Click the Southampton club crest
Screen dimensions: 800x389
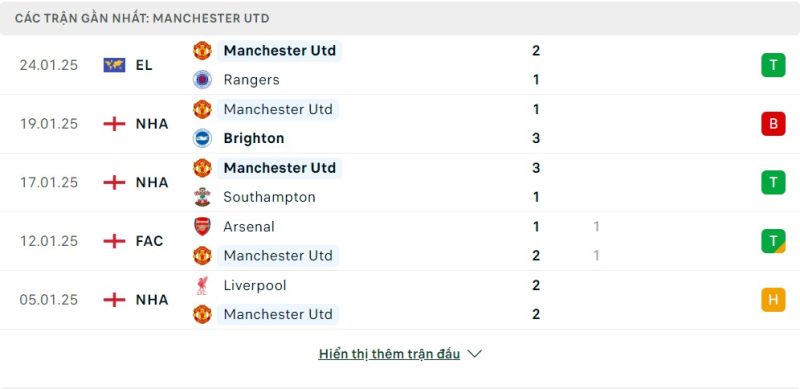click(203, 197)
